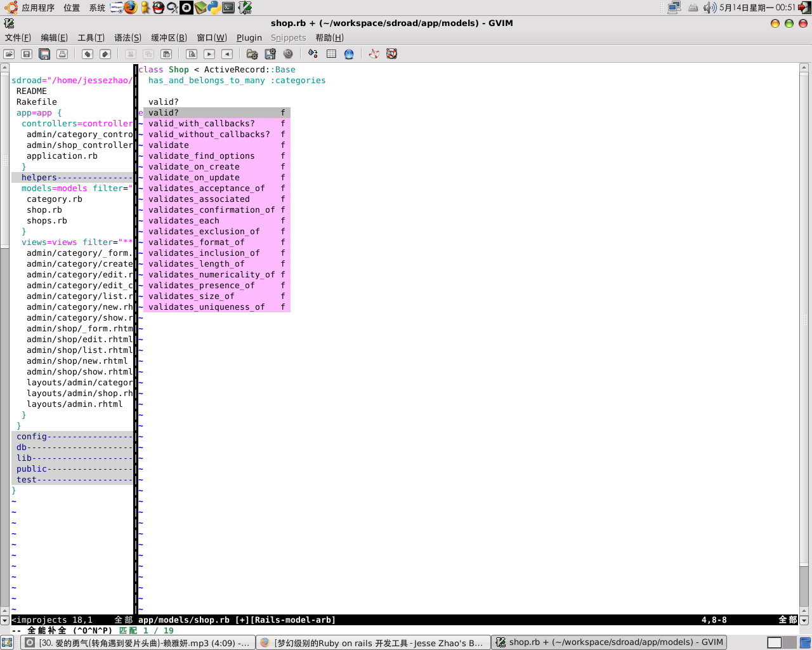Select Rakefile in the project tree

coord(37,102)
